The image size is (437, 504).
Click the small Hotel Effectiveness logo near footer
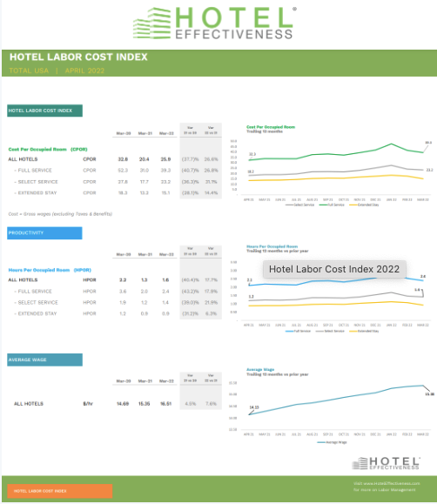tap(386, 463)
